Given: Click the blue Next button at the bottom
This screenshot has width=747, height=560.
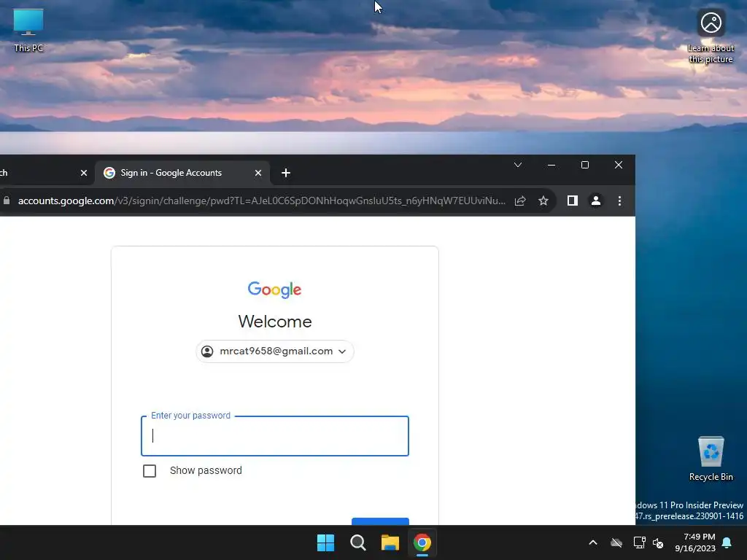Looking at the screenshot, I should (380, 521).
